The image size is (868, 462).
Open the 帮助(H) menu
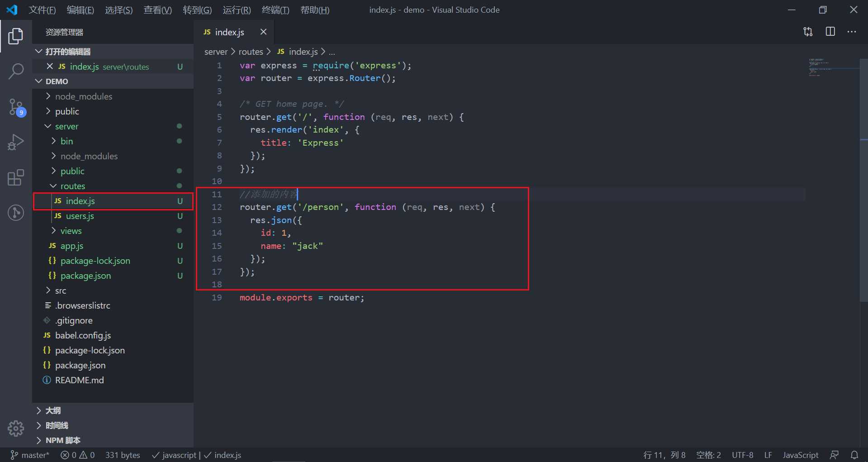[x=315, y=10]
